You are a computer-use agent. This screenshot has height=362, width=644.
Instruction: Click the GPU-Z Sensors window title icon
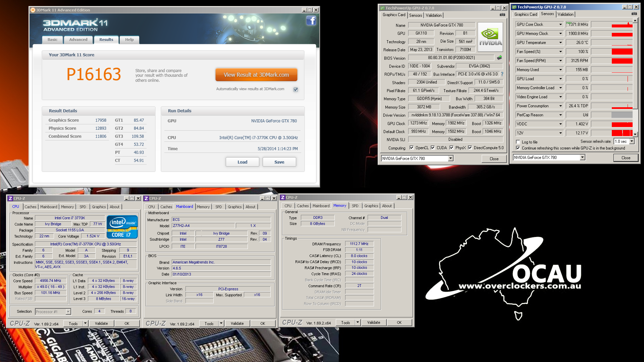[514, 7]
